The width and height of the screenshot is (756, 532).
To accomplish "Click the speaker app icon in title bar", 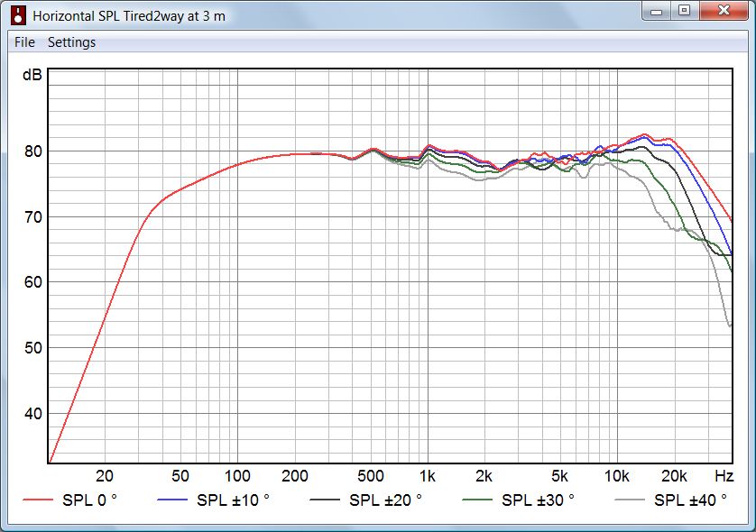I will pyautogui.click(x=18, y=15).
